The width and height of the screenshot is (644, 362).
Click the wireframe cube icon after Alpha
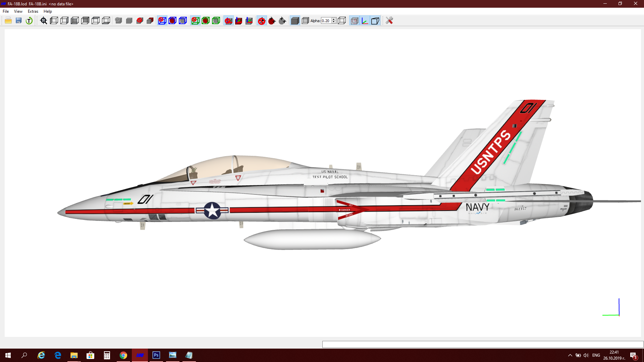pos(342,21)
